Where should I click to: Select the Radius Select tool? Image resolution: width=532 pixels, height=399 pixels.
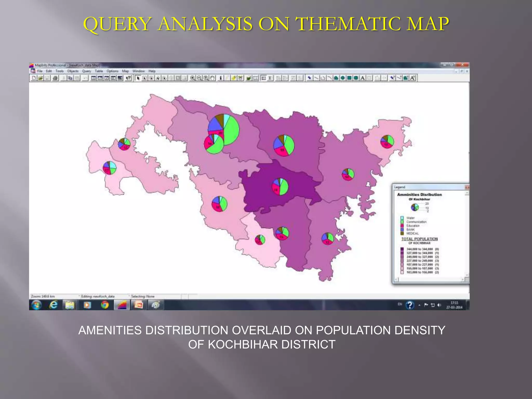tap(151, 78)
